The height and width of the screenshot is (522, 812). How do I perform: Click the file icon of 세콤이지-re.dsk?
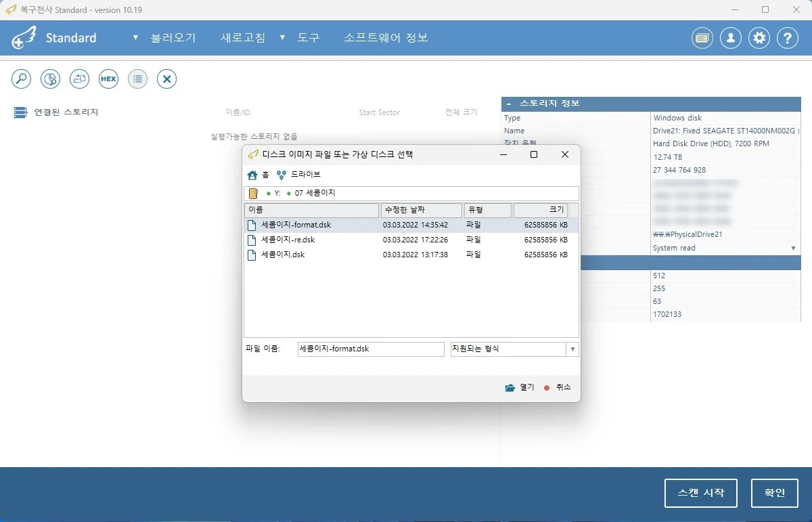[x=252, y=240]
